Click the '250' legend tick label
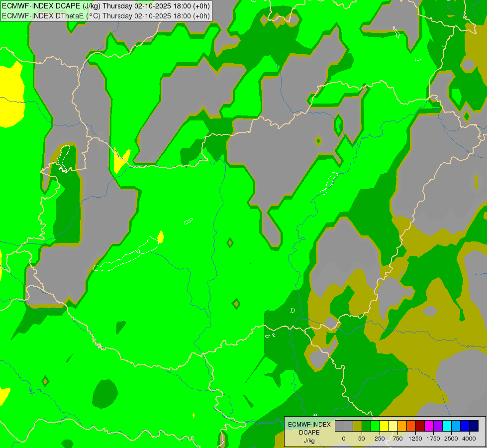Image resolution: width=487 pixels, height=448 pixels. [x=380, y=439]
